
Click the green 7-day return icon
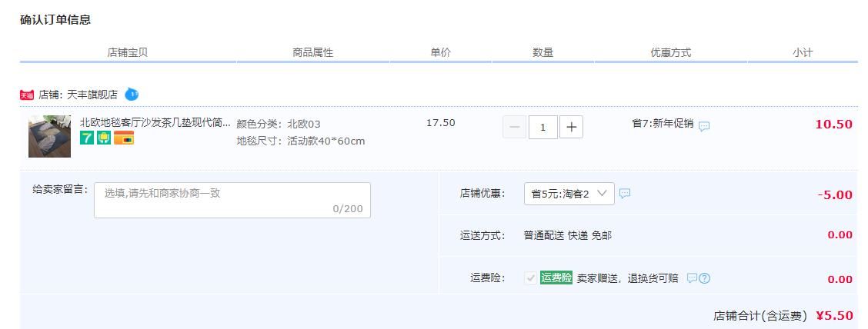tap(87, 138)
